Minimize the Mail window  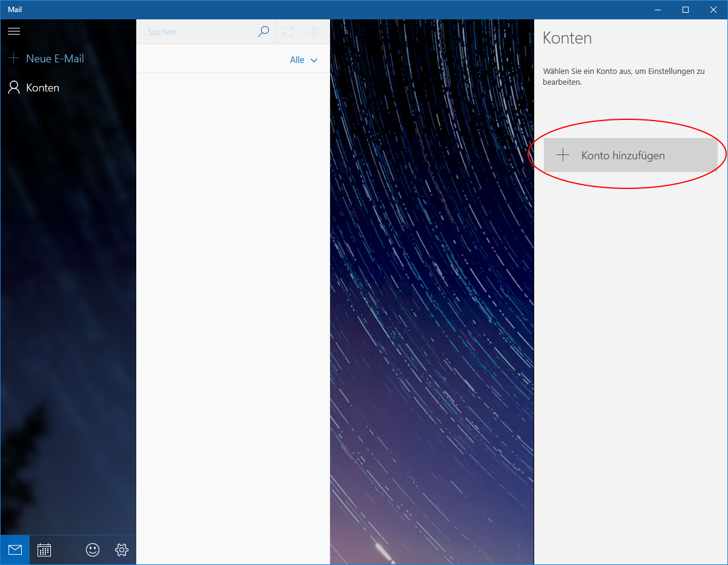pos(658,10)
